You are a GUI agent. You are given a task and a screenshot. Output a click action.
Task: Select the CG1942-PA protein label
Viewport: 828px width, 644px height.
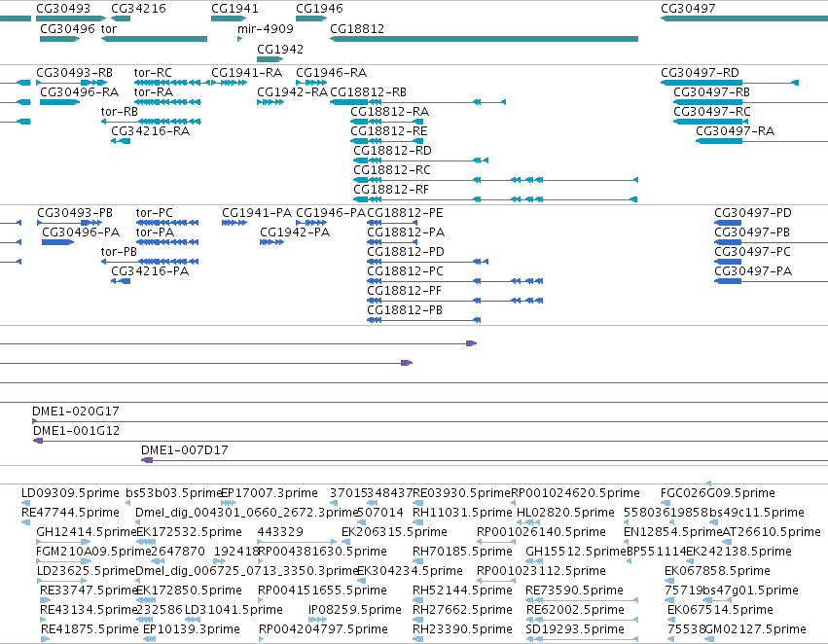point(295,233)
